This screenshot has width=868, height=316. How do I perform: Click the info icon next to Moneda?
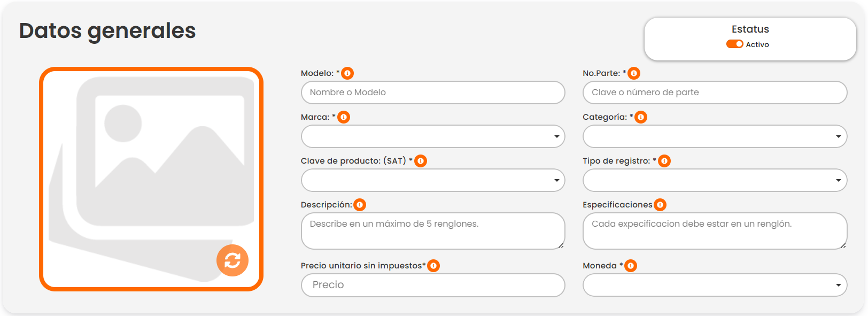pos(631,266)
